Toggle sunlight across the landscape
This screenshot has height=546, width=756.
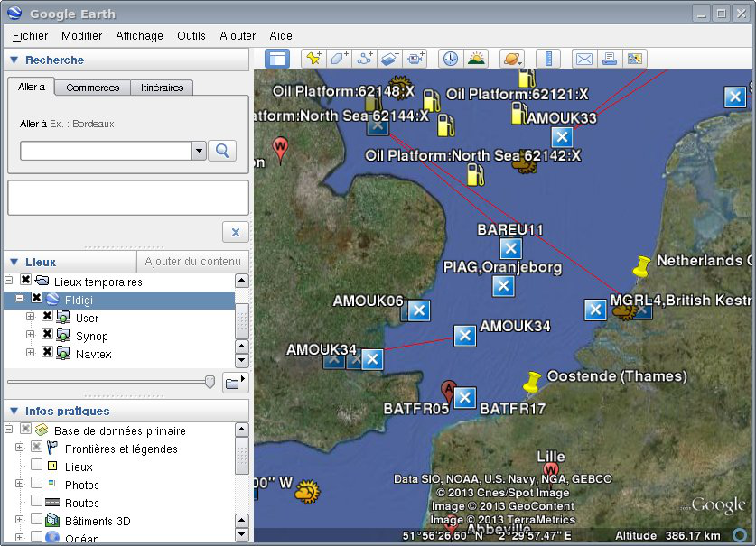point(476,59)
